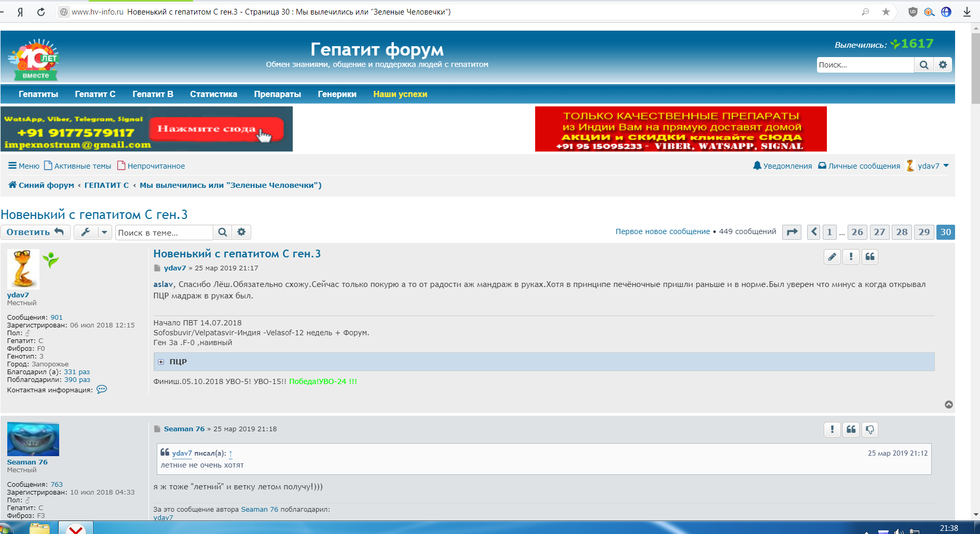Click the Ответить reply button
Viewport: 980px width, 534px height.
35,232
